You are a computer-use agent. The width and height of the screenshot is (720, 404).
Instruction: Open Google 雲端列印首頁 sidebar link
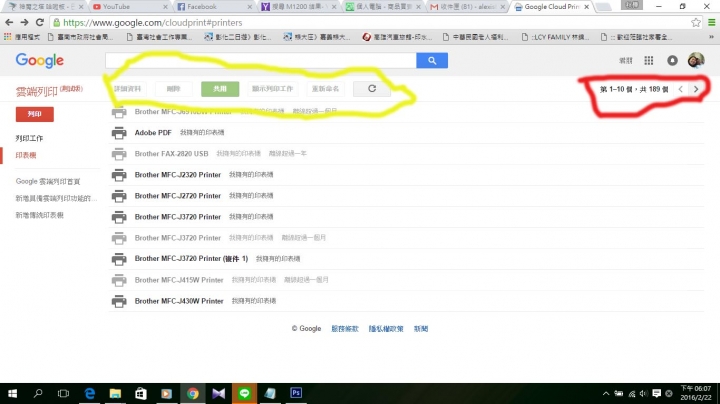(48, 181)
